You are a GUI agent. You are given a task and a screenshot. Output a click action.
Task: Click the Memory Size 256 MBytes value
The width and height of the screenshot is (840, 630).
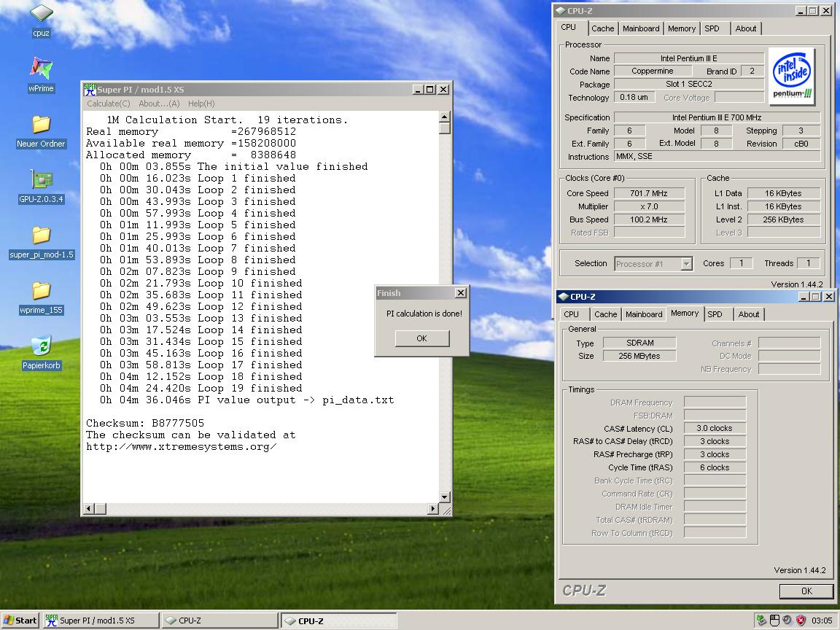pos(639,356)
